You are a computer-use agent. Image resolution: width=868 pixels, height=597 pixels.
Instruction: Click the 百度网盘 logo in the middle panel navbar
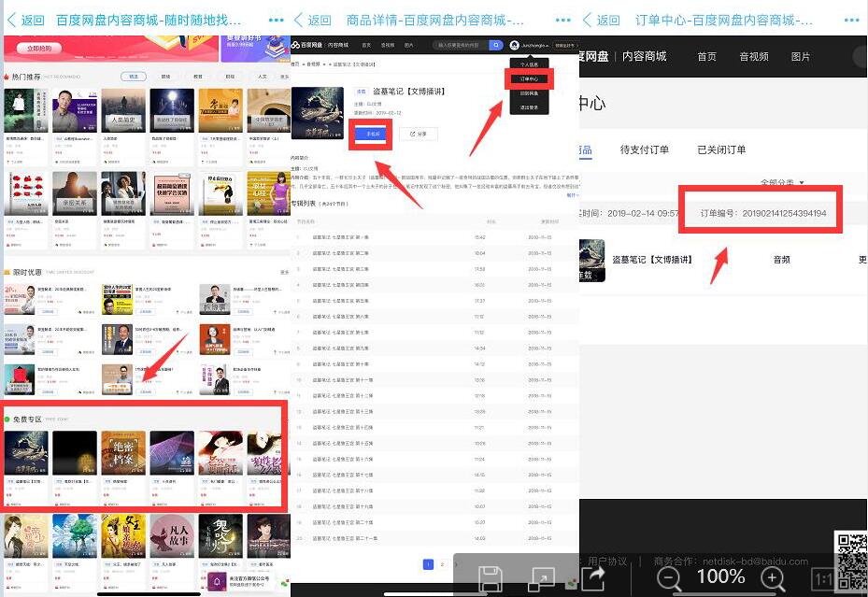307,45
